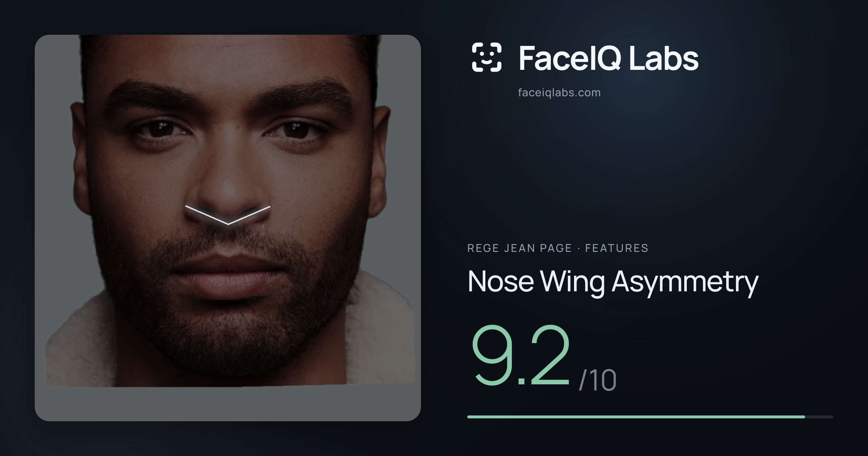
Task: Click the REGE JEAN PAGE label
Action: (x=519, y=248)
